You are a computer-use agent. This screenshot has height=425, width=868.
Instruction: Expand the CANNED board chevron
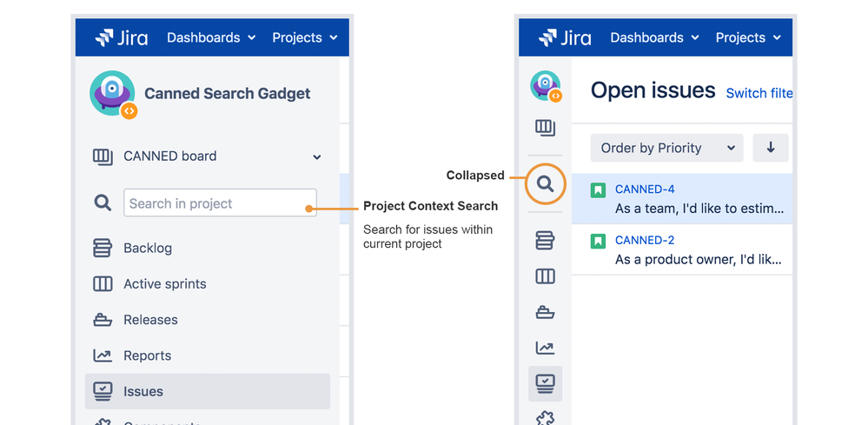pos(316,157)
